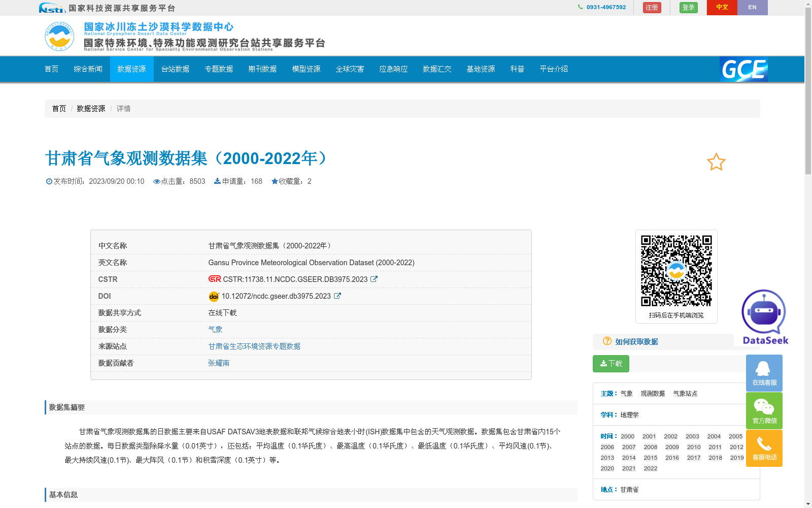Switch the site language to EN
Image resolution: width=812 pixels, height=508 pixels.
click(752, 7)
